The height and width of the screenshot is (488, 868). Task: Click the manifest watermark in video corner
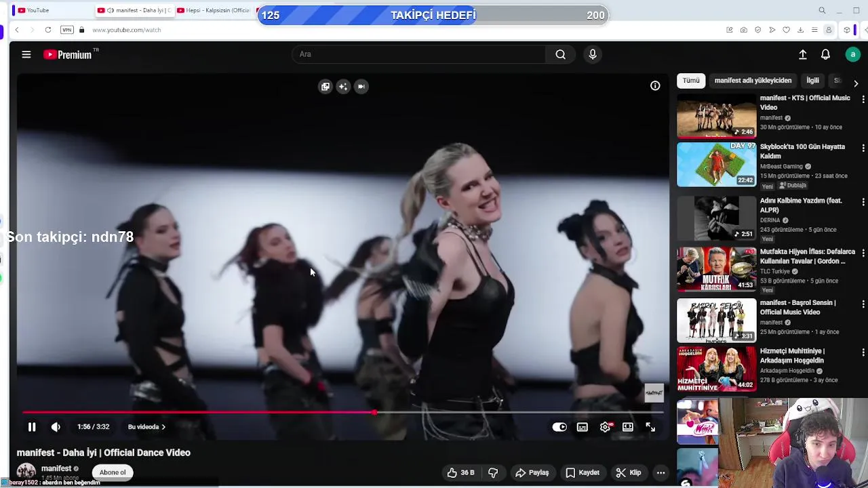coord(654,392)
